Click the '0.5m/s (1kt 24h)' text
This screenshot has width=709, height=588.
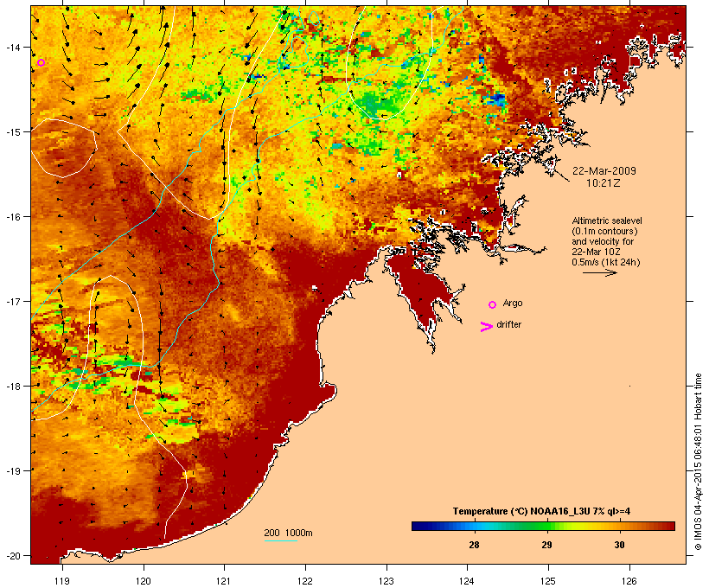coord(606,262)
